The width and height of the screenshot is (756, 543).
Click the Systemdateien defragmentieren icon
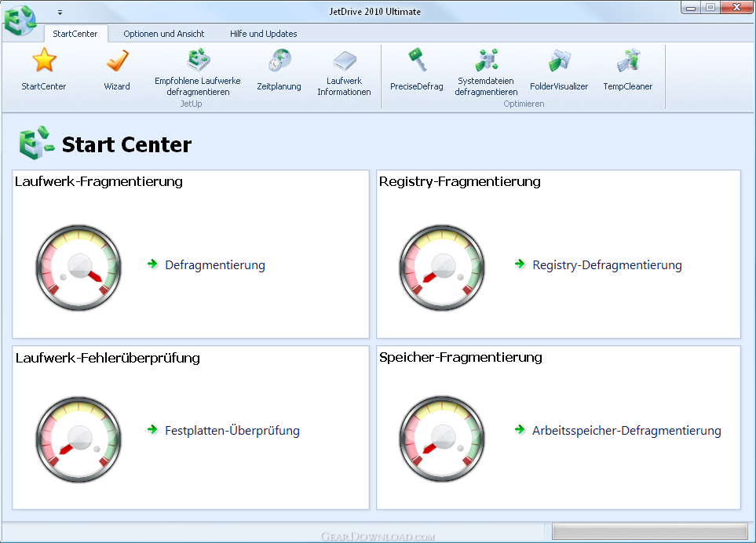(487, 60)
